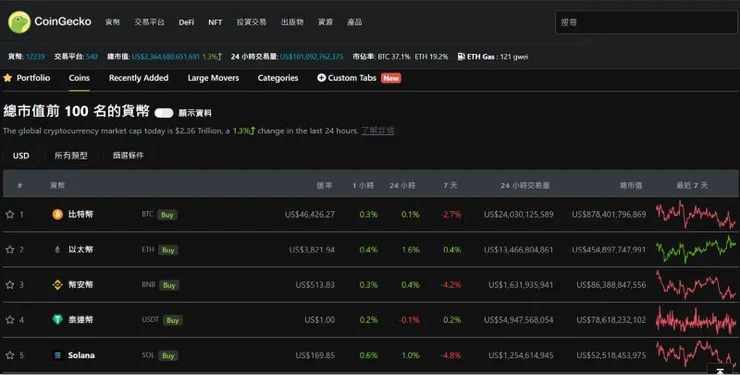
Task: Click Buy button in ETH row
Action: (168, 250)
